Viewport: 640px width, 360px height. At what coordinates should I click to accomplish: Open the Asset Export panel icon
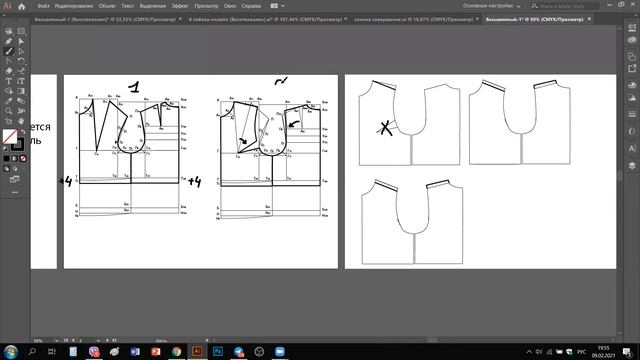(x=632, y=69)
